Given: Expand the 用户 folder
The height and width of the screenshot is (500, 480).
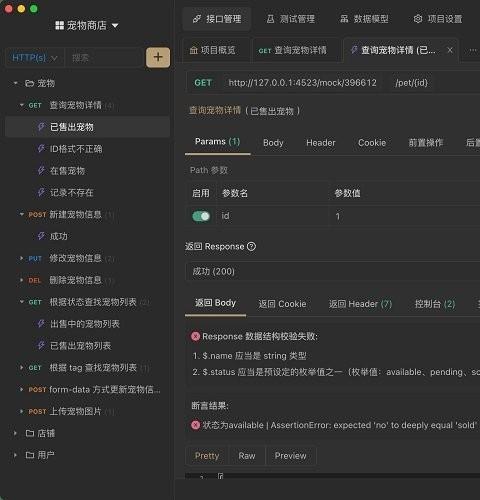Looking at the screenshot, I should pyautogui.click(x=15, y=455).
